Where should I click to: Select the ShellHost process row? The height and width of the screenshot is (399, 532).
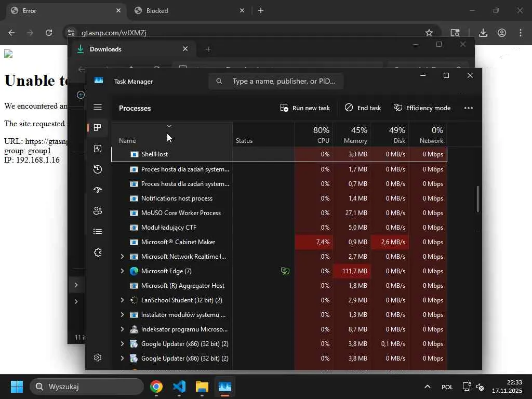(x=279, y=154)
